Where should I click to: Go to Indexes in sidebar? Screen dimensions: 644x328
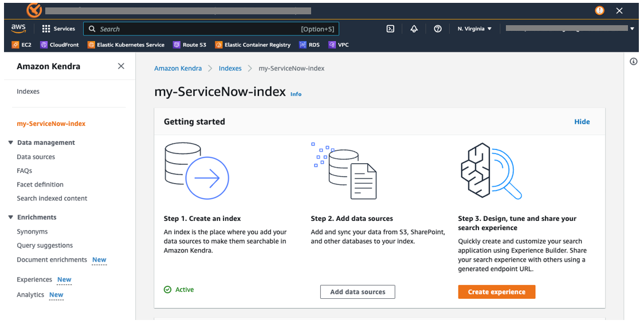point(28,92)
